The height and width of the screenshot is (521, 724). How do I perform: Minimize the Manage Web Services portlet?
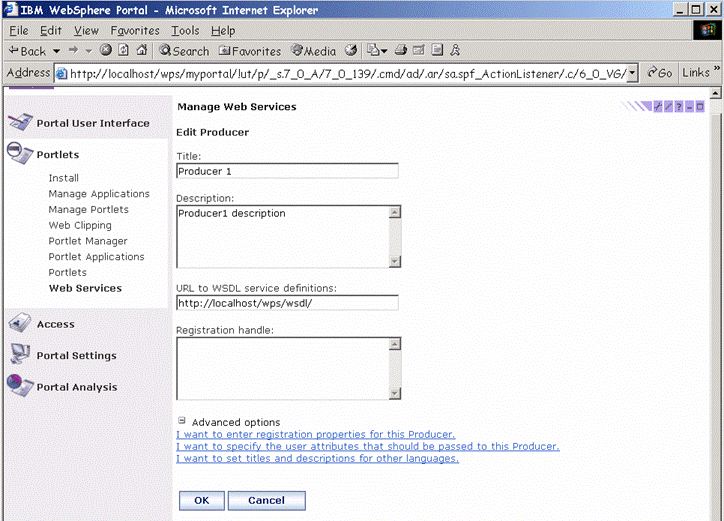[689, 107]
